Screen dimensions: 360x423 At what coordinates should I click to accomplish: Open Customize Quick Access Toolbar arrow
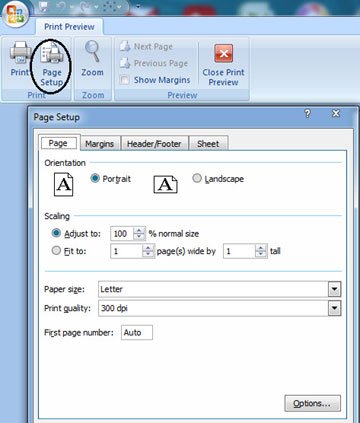[x=138, y=7]
